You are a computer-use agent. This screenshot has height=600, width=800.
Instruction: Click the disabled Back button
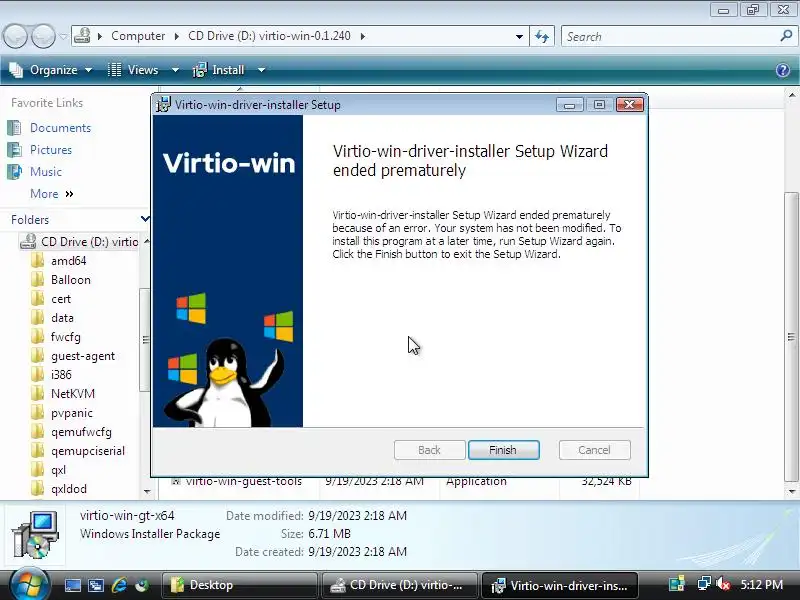pos(430,450)
